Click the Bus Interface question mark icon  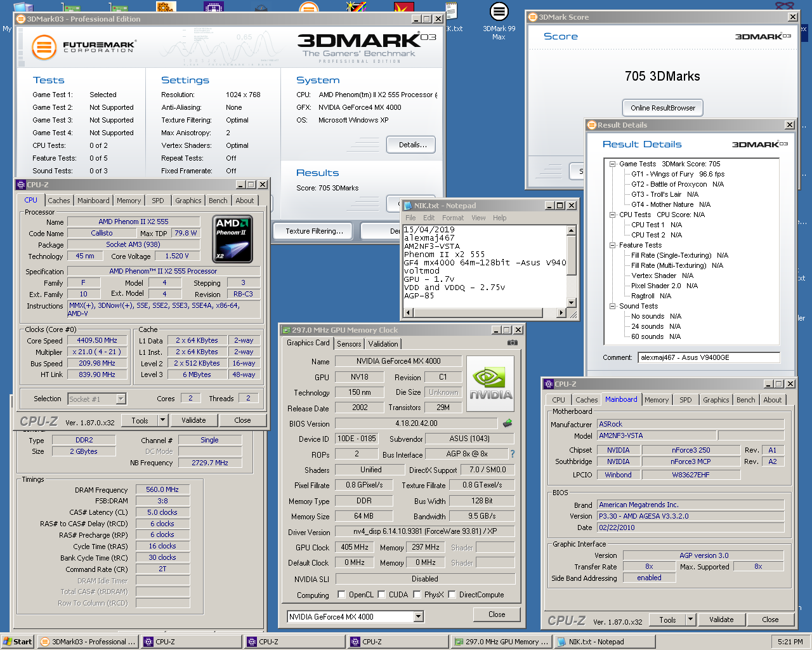pyautogui.click(x=513, y=454)
